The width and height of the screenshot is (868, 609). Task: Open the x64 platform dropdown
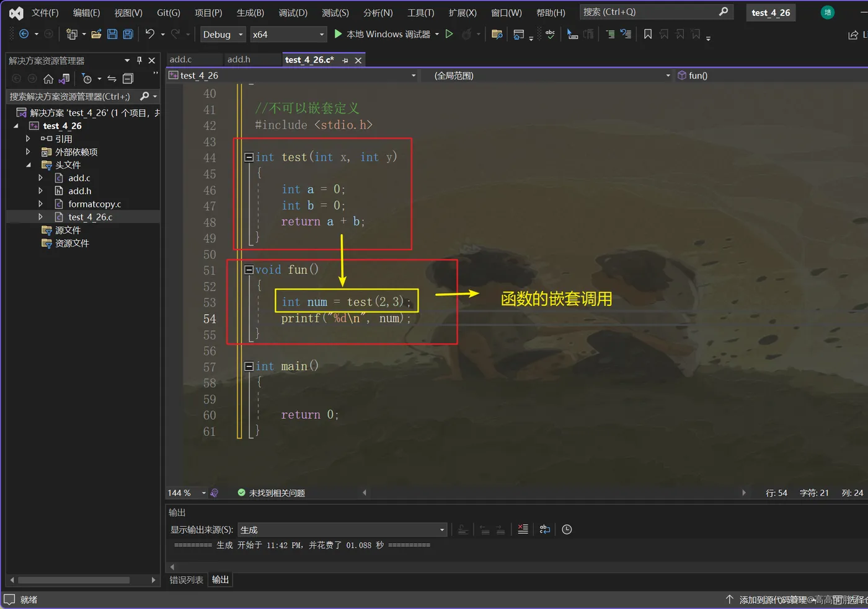pos(288,35)
